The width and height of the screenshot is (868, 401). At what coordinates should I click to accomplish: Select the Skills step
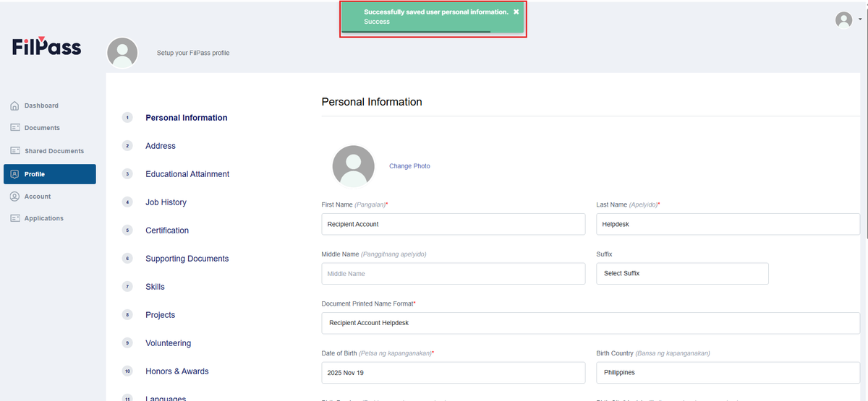point(155,287)
